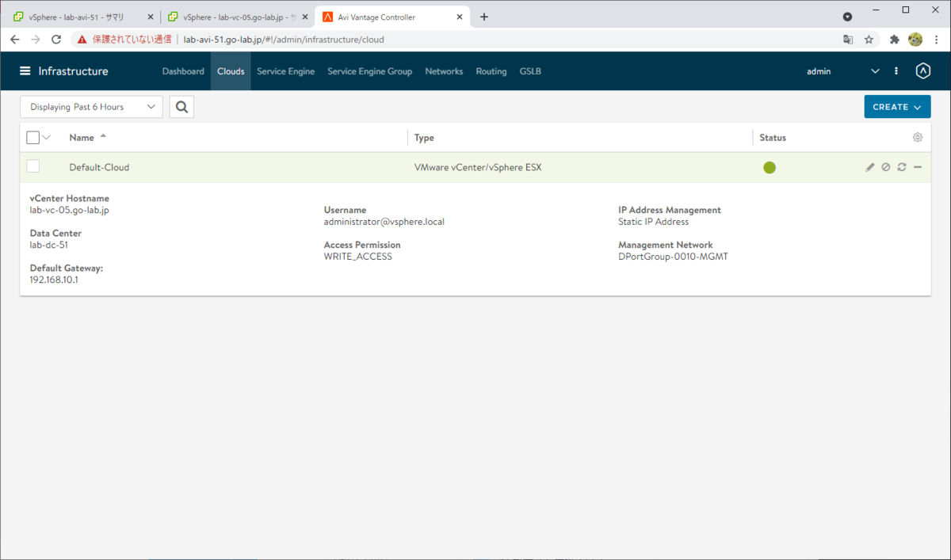Image resolution: width=951 pixels, height=560 pixels.
Task: Click the Type column header
Action: pos(424,138)
